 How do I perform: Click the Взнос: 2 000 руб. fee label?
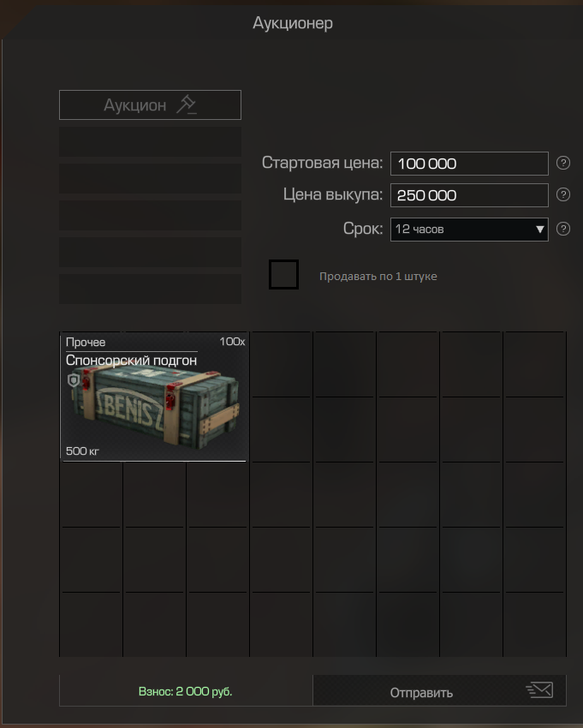point(185,691)
